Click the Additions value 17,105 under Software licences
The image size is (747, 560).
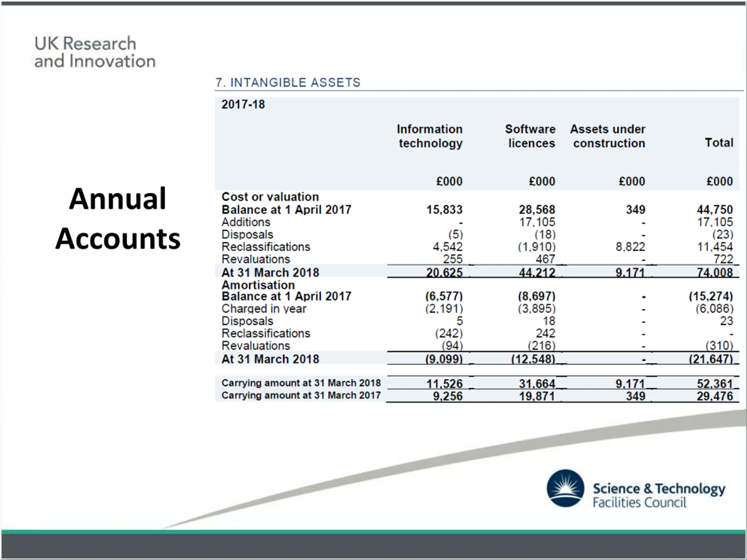pos(537,222)
